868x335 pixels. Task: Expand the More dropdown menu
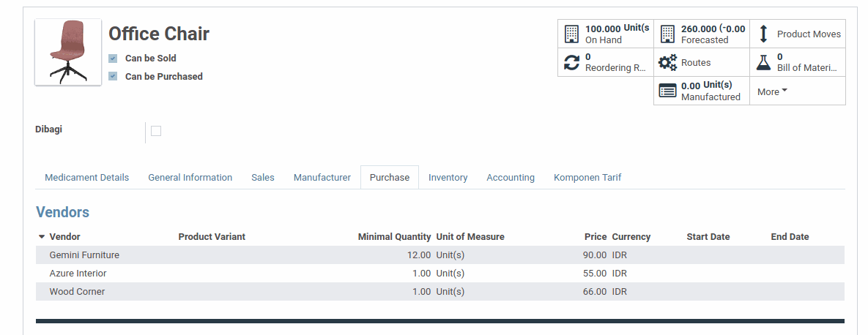pyautogui.click(x=772, y=91)
